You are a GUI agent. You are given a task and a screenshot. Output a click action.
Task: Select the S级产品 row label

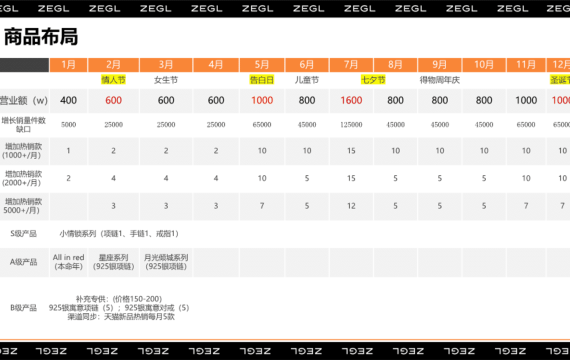[24, 233]
